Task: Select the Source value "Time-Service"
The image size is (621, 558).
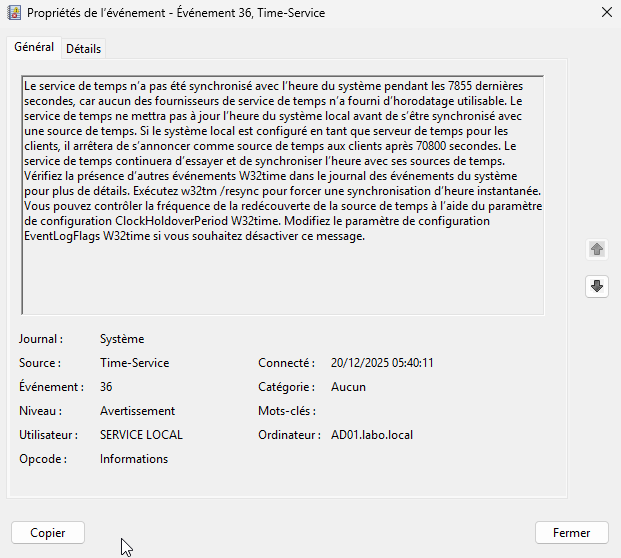Action: (134, 363)
